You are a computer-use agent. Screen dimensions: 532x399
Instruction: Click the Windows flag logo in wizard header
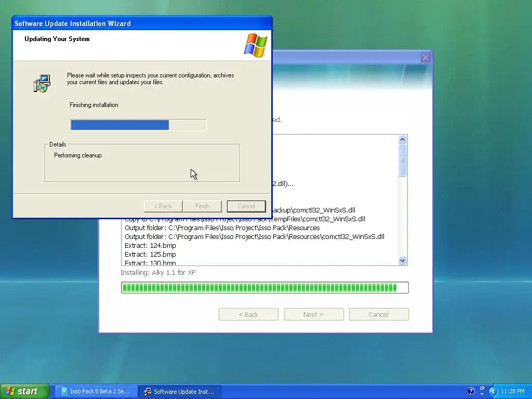click(x=256, y=45)
